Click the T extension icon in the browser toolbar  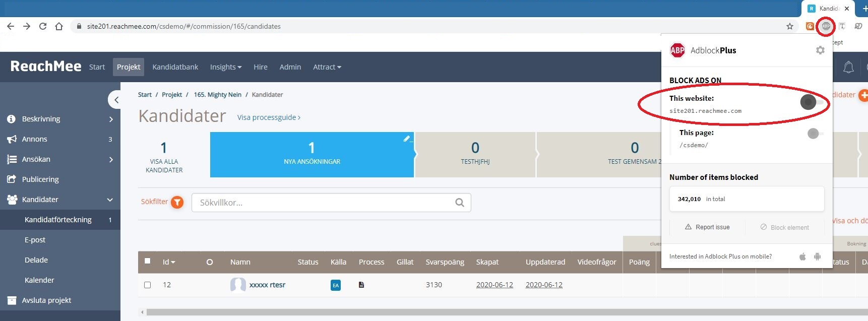point(842,26)
